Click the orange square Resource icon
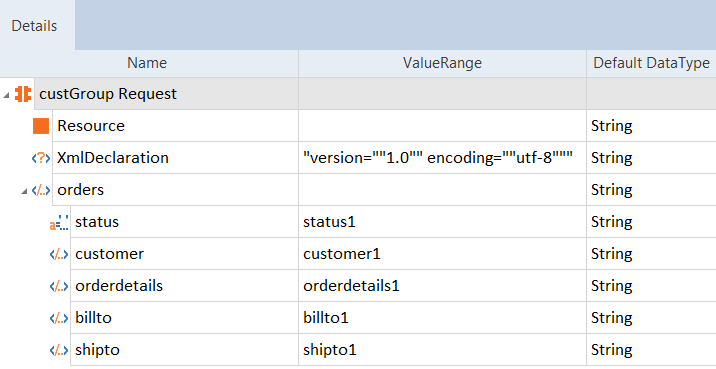Viewport: 716px width, 369px height. point(41,126)
